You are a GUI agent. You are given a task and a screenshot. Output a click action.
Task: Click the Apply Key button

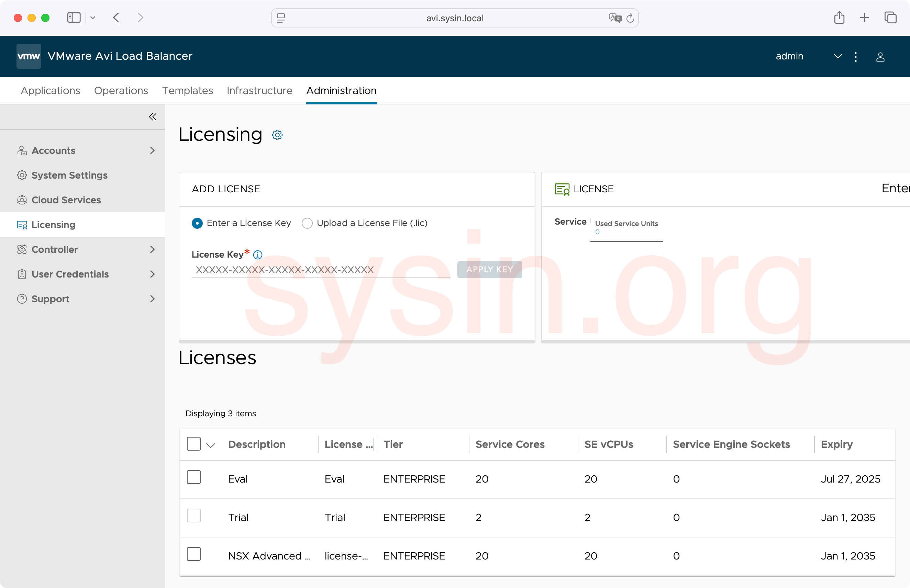(x=489, y=270)
